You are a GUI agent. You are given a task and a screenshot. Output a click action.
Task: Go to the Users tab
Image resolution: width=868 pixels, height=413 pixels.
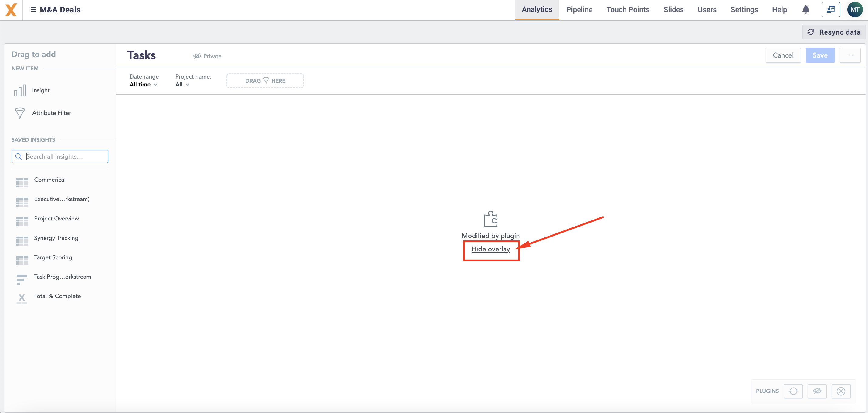click(707, 9)
